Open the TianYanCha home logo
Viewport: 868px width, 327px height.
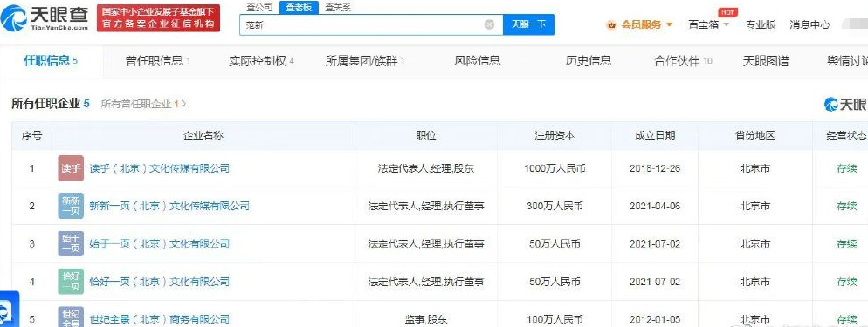click(x=45, y=18)
